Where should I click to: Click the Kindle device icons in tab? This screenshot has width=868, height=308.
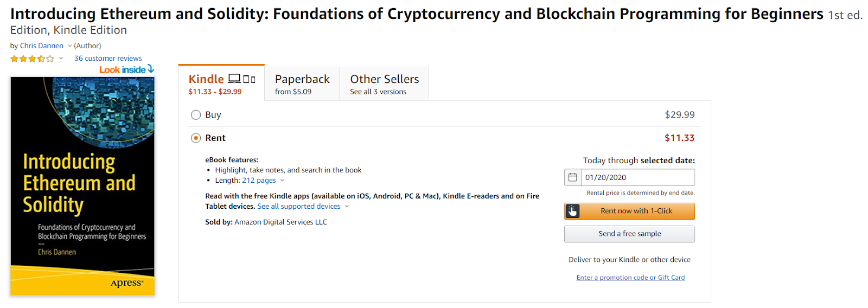pyautogui.click(x=242, y=79)
